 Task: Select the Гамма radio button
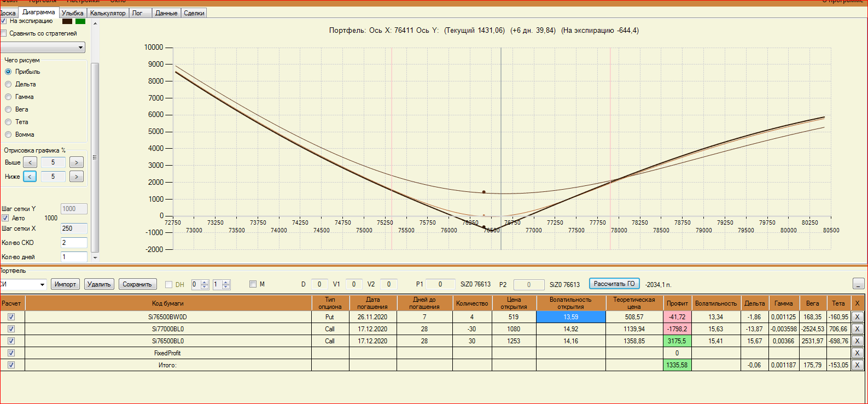click(x=8, y=97)
